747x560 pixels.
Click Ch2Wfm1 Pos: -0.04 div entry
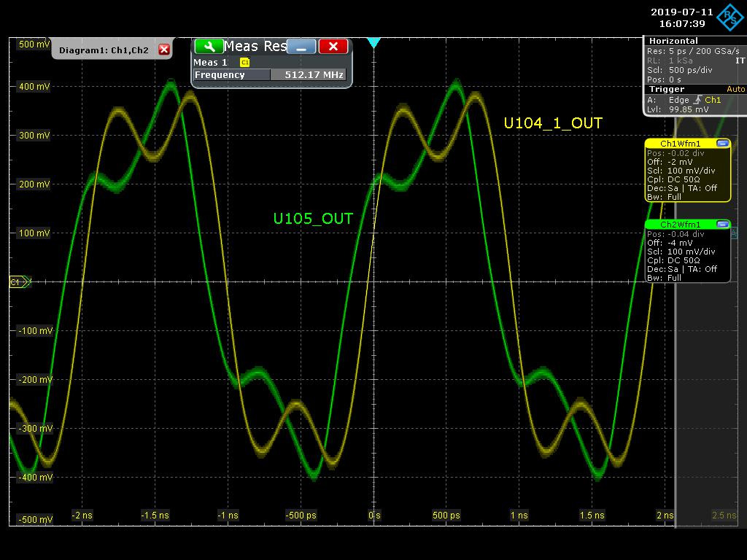coord(675,234)
